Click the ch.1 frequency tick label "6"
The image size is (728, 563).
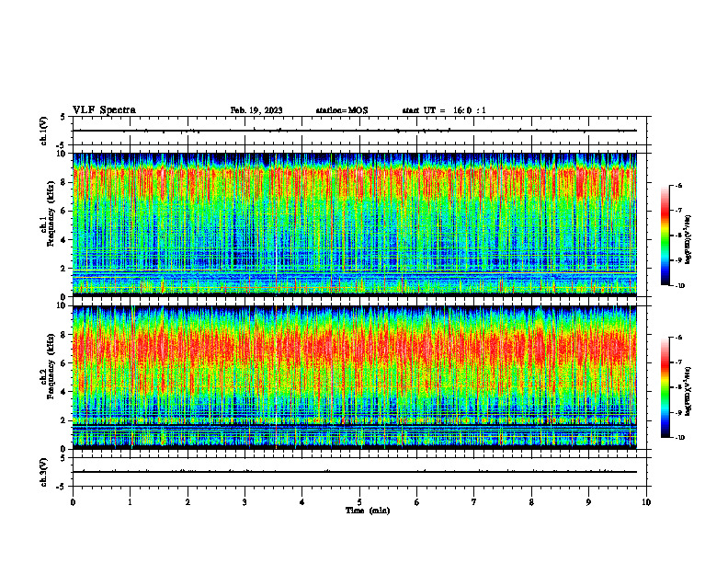tap(64, 211)
